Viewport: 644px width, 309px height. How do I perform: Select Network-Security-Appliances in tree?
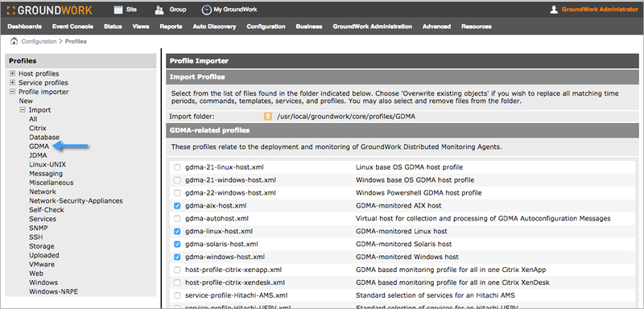coord(76,200)
